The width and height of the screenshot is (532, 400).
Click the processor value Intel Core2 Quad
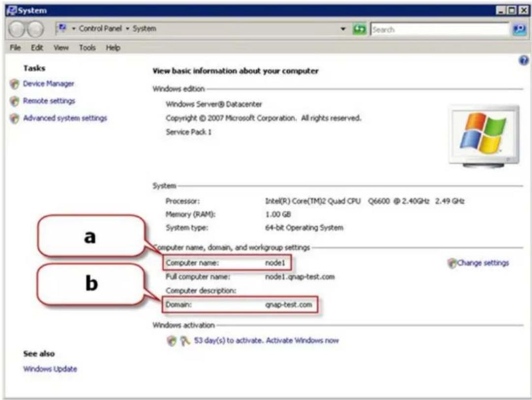pos(365,201)
